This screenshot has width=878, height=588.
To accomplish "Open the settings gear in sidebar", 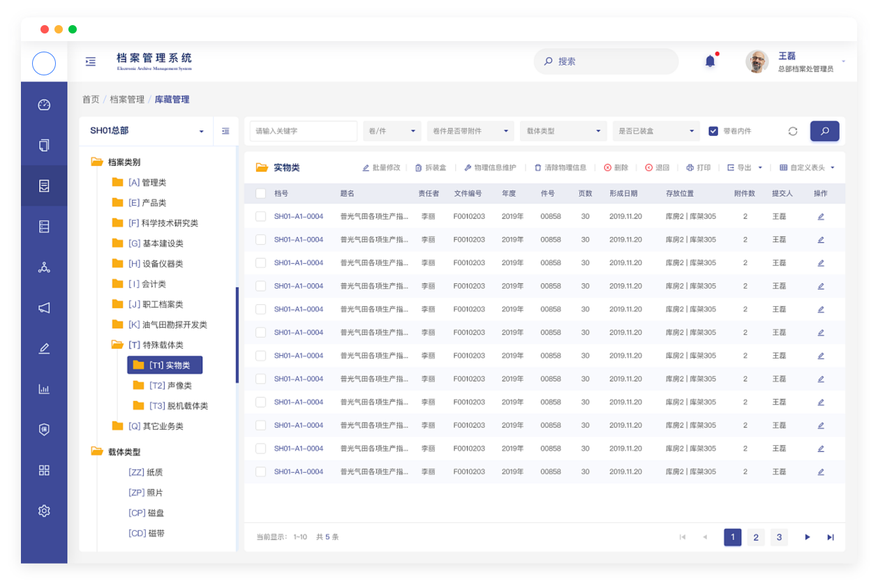I will click(x=44, y=511).
